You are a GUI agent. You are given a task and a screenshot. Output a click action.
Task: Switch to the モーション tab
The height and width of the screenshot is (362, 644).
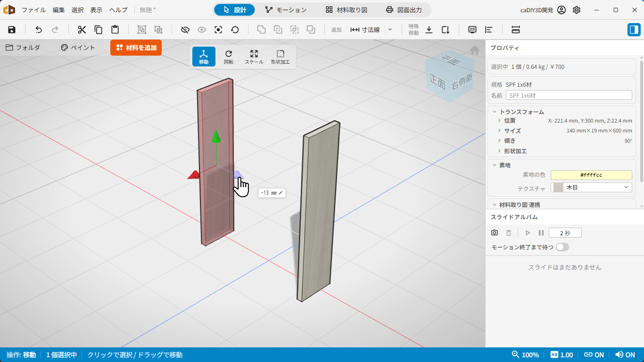(x=286, y=10)
